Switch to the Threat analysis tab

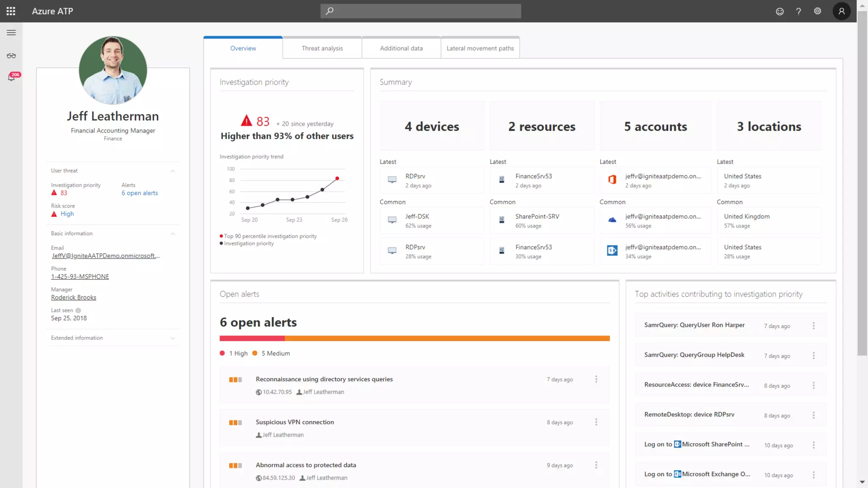pos(322,48)
